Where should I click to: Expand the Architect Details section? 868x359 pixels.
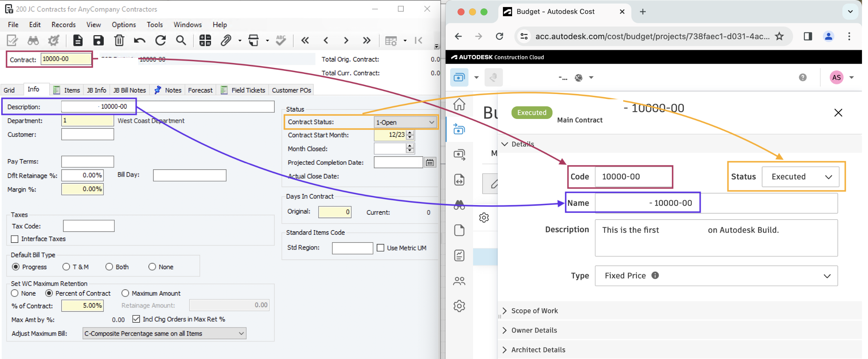click(x=505, y=349)
